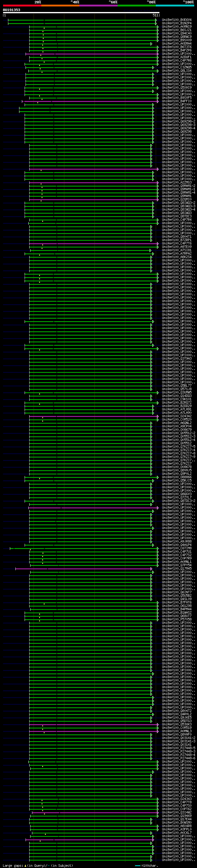Viewport: 197px width, 868px height.
Task: Open hit UniRef100_A2ZMG3
Action: click(x=177, y=182)
